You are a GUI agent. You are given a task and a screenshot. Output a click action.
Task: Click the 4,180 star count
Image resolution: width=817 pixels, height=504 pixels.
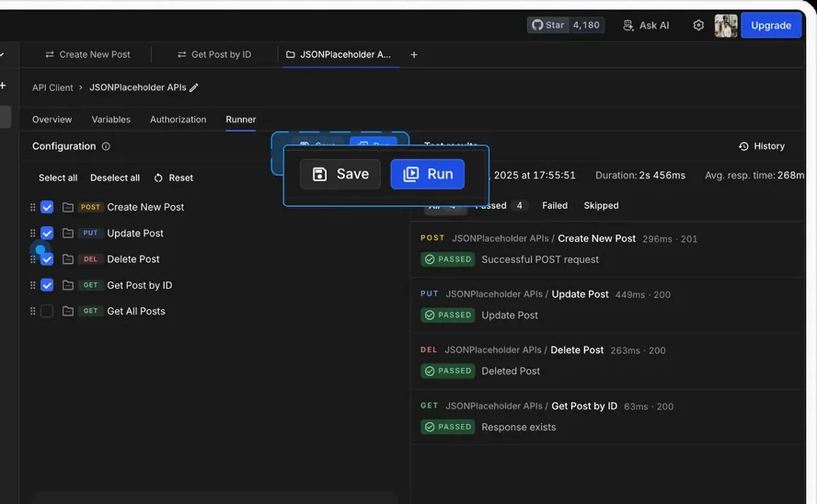(x=586, y=25)
